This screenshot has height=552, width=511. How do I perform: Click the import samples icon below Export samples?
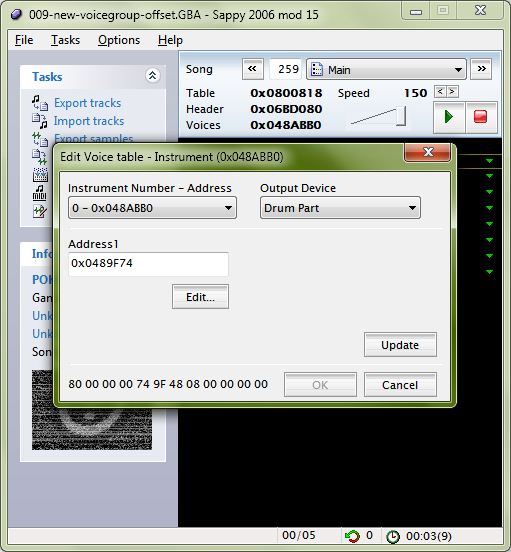[39, 156]
